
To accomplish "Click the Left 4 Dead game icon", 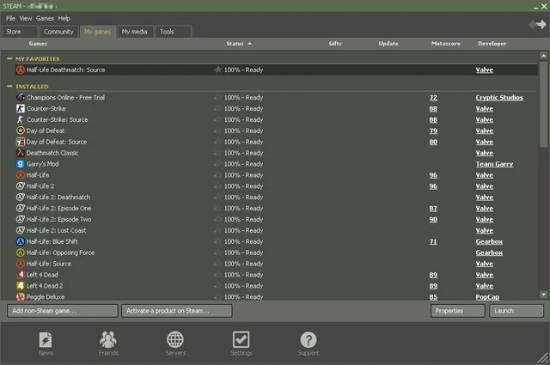I will click(20, 275).
